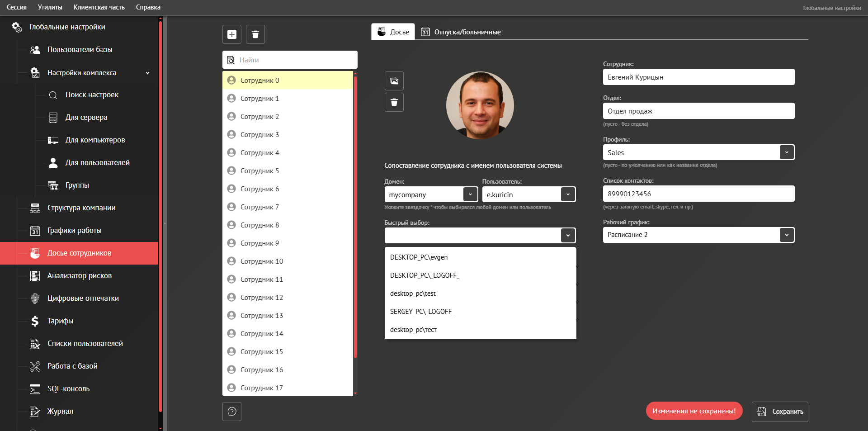The width and height of the screenshot is (868, 431).
Task: Open the Пользователь dropdown list
Action: coord(568,194)
